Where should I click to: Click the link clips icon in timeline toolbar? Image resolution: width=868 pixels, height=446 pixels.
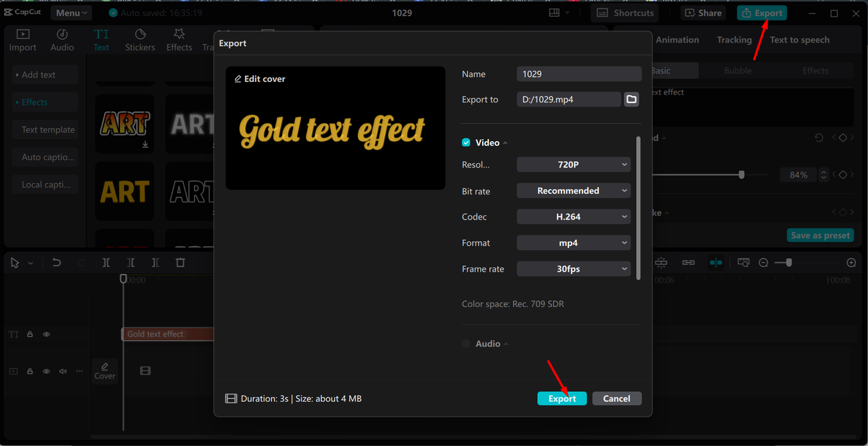pyautogui.click(x=688, y=262)
